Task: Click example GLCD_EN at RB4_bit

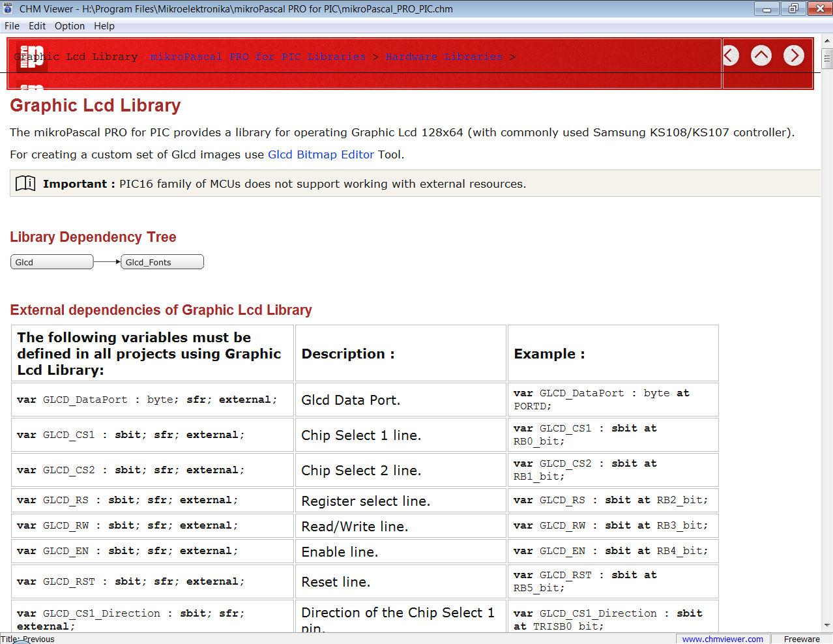Action: [x=613, y=551]
